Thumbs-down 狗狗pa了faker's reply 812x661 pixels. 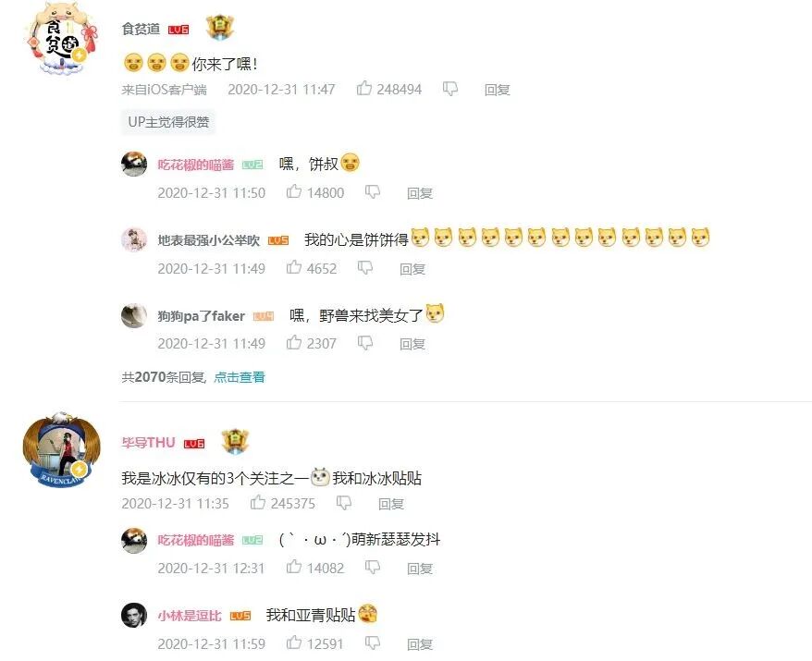tap(365, 343)
